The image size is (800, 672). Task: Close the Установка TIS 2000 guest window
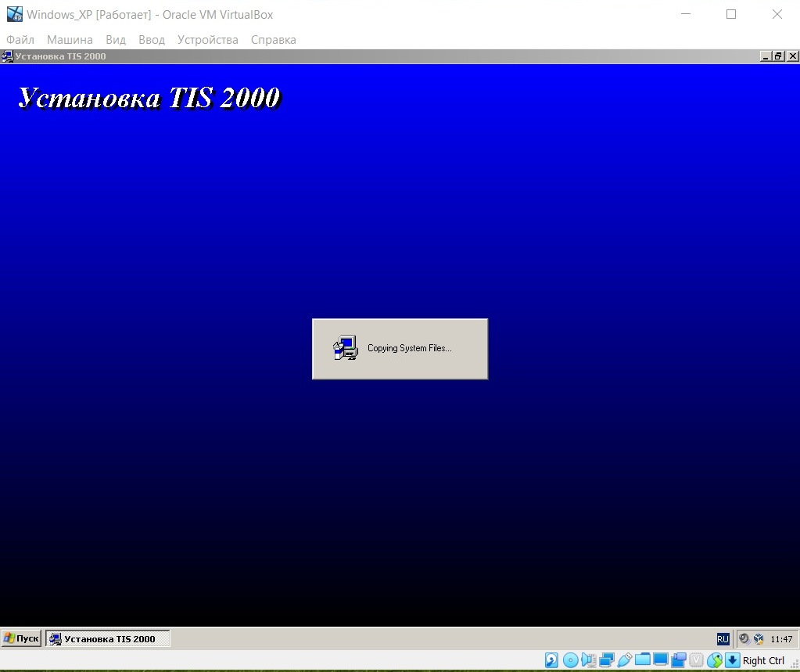[792, 56]
